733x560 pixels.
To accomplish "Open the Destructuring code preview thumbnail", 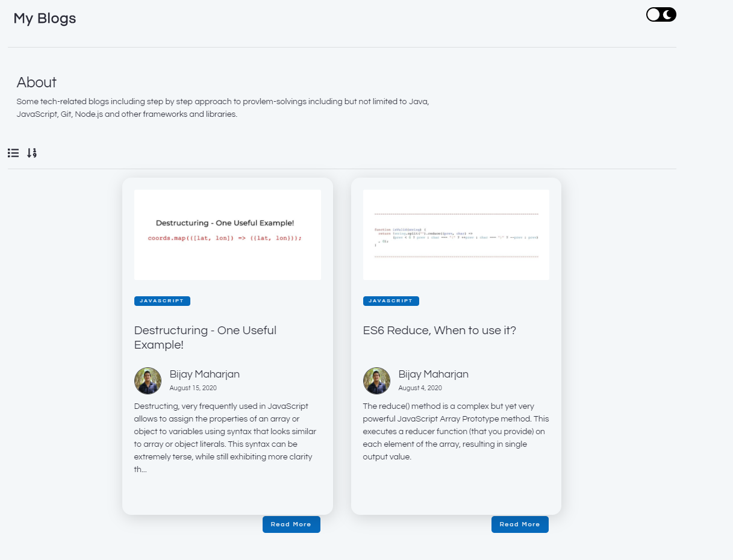I will [227, 235].
